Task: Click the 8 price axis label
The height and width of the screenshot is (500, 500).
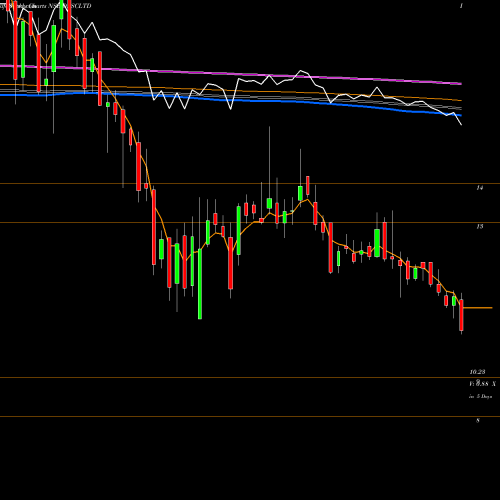Action: [478, 421]
